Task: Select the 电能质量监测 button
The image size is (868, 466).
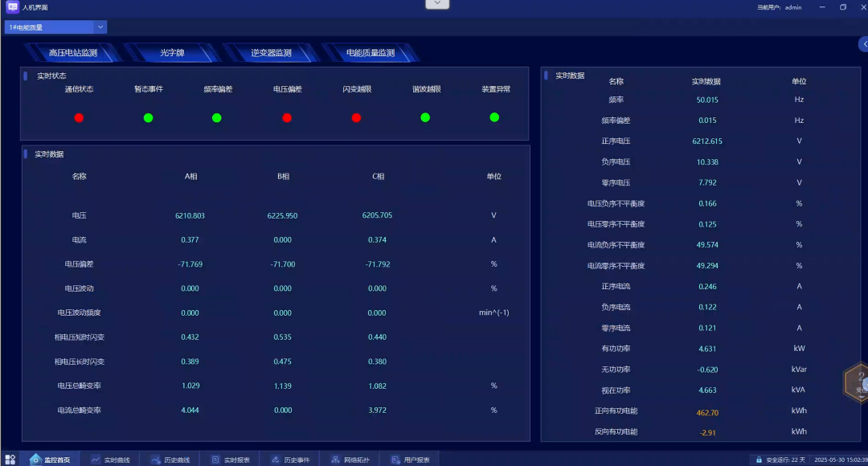Action: pos(369,52)
